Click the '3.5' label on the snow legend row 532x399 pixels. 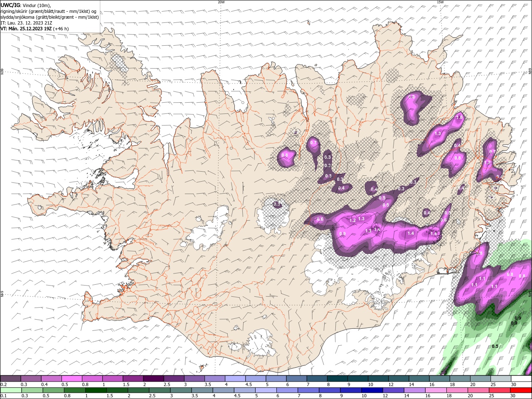[207, 384]
